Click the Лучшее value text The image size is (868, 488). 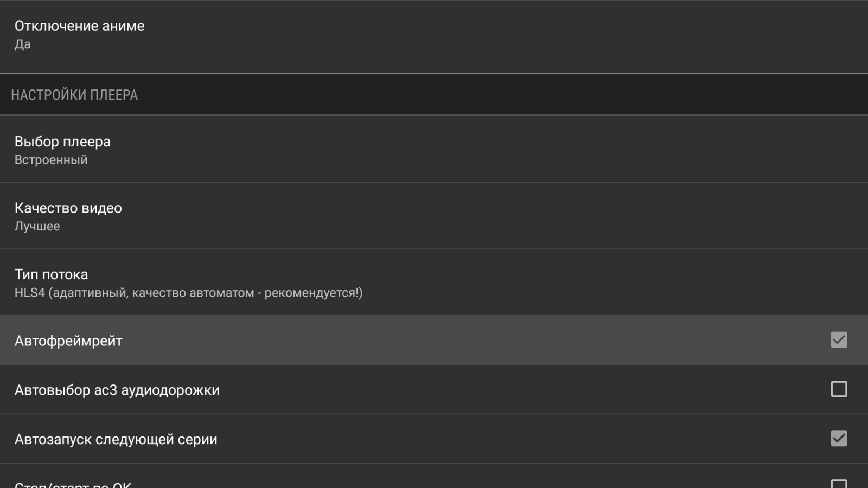(x=37, y=226)
